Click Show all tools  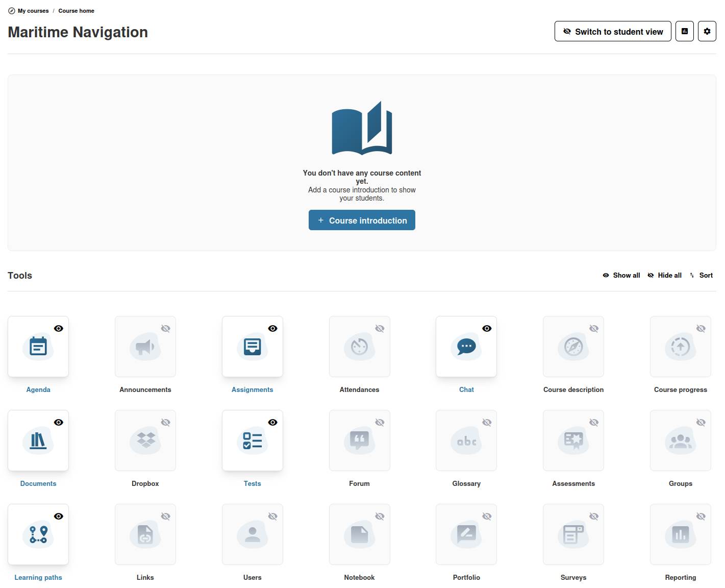pos(621,275)
